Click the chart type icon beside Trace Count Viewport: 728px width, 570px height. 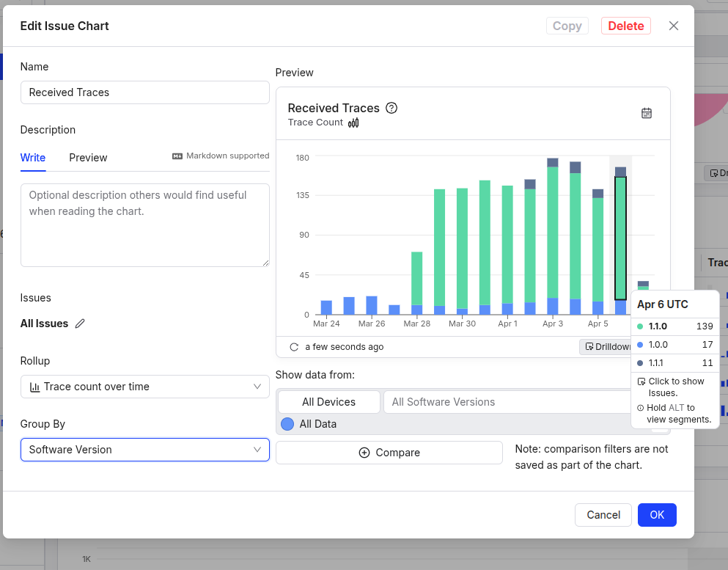click(x=353, y=123)
